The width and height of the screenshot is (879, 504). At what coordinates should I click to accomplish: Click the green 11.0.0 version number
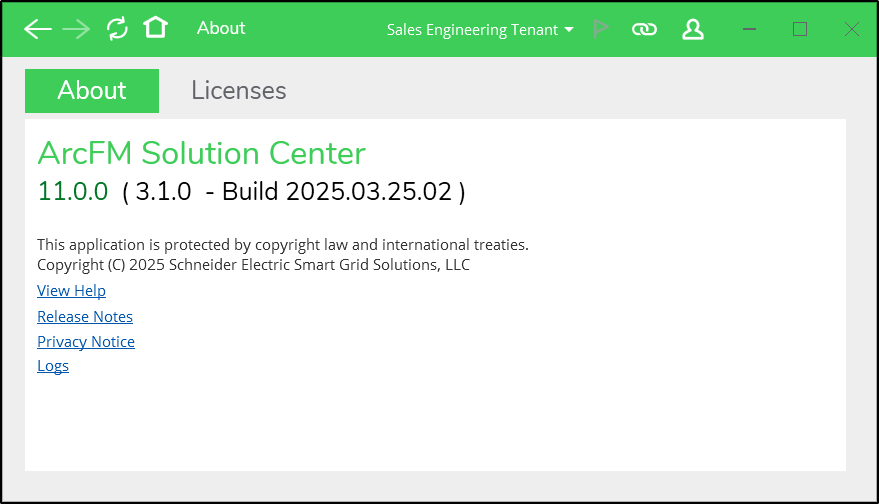click(72, 191)
